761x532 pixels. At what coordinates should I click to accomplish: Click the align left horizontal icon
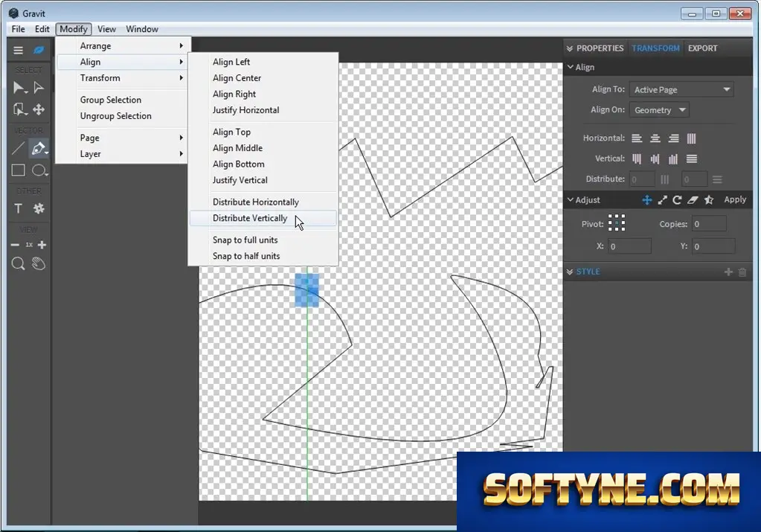tap(637, 138)
